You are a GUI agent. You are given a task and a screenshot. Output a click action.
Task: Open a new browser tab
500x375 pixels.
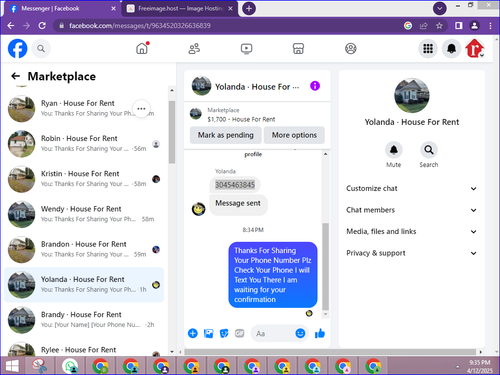coord(249,9)
